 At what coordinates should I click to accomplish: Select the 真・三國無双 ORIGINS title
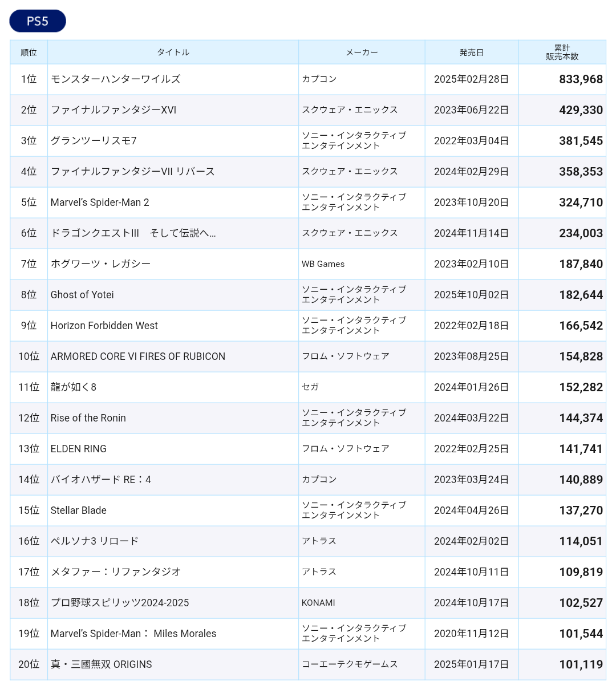[x=101, y=664]
